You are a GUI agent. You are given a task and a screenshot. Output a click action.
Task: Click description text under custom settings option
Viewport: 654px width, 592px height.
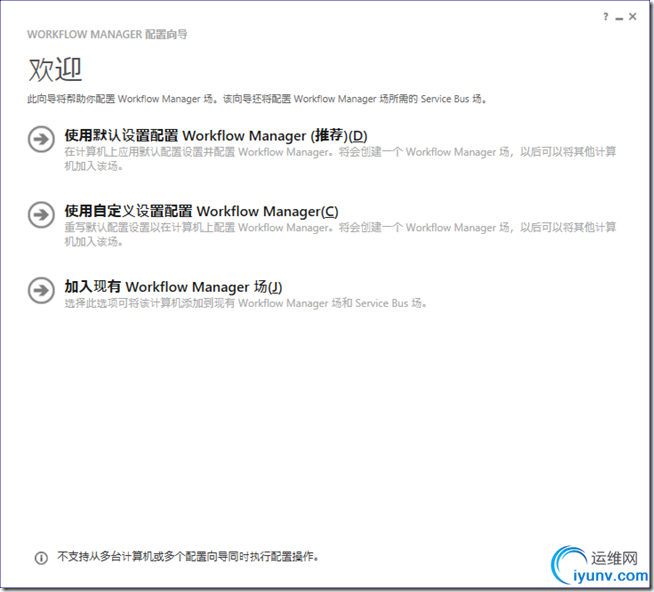[x=340, y=234]
